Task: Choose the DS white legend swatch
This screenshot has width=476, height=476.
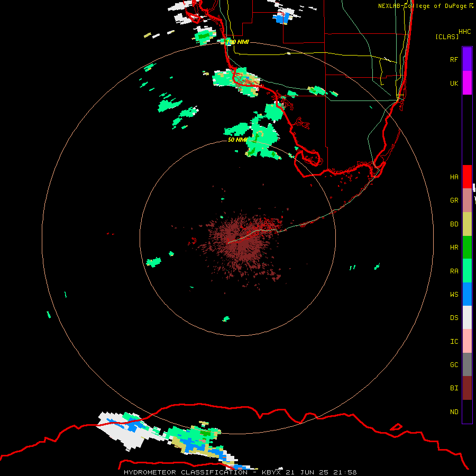Action: (x=467, y=317)
